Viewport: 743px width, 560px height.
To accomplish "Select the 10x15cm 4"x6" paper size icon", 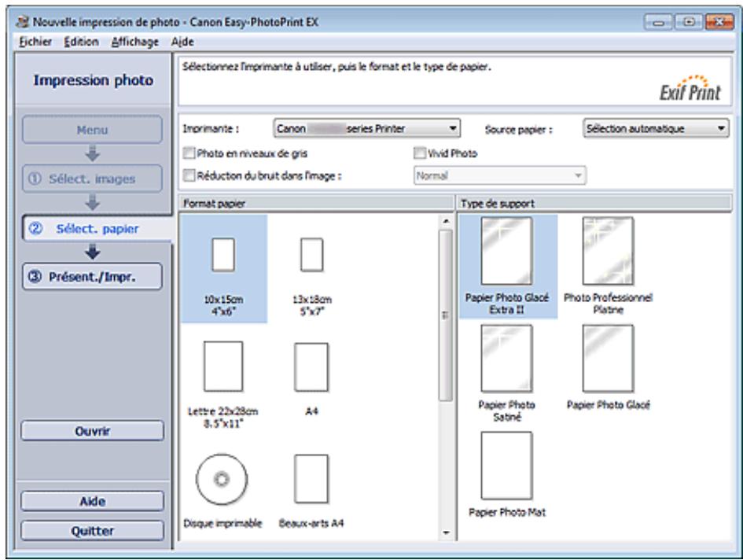I will [x=223, y=255].
